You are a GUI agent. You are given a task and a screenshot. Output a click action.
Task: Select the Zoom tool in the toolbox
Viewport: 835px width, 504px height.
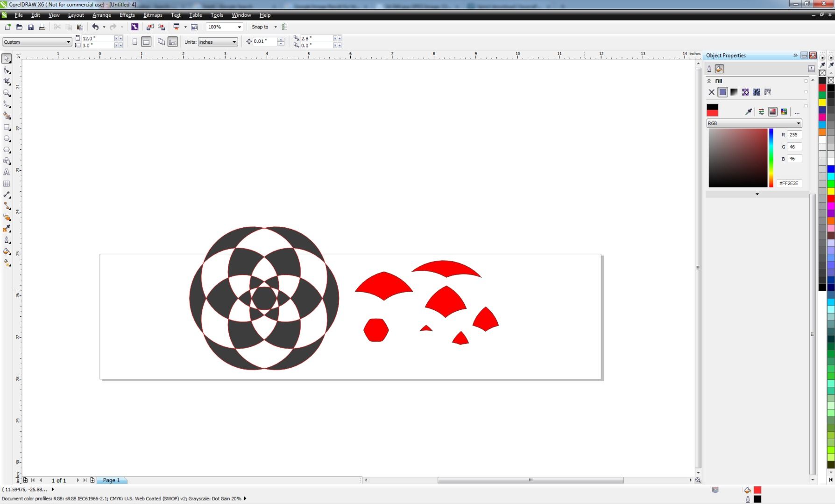[x=7, y=93]
